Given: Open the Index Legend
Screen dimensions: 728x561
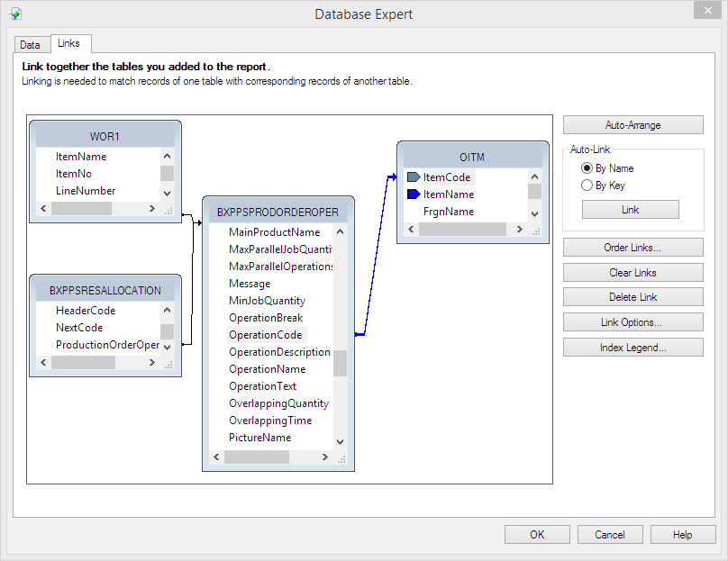Looking at the screenshot, I should click(x=631, y=348).
